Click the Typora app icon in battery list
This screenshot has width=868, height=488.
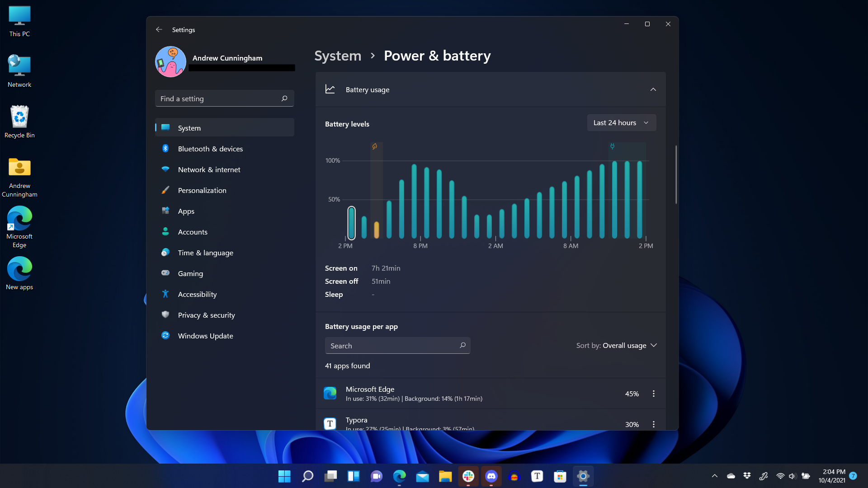[330, 424]
